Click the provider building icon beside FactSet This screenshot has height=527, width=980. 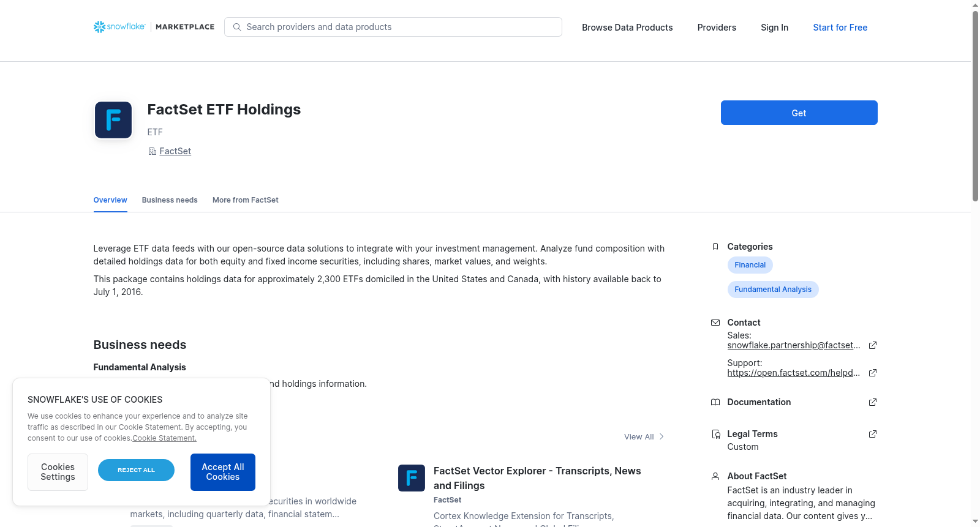(152, 151)
